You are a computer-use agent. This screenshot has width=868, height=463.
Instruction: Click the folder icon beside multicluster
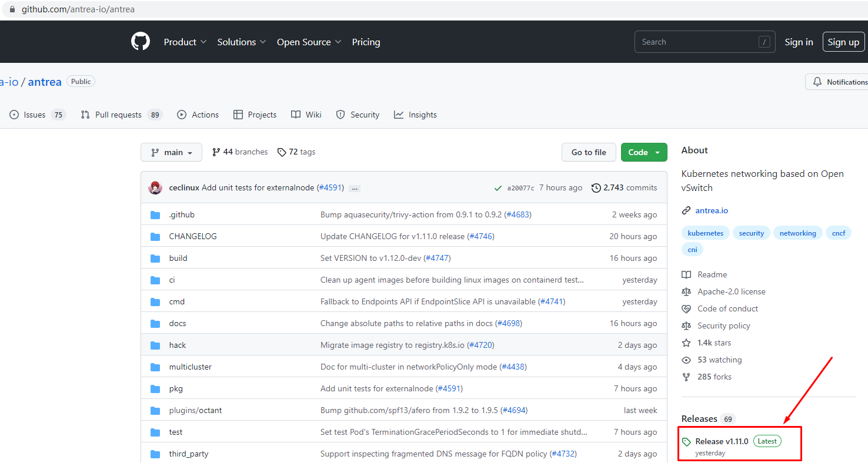(155, 367)
